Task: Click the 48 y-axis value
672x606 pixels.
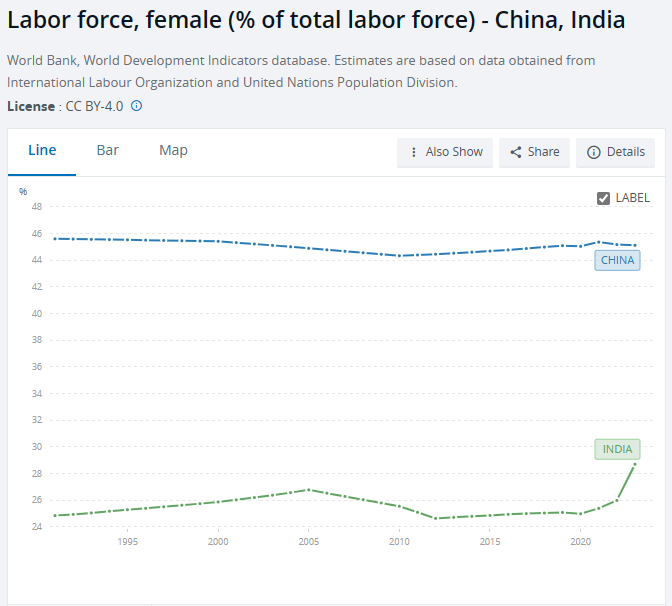Action: click(37, 207)
